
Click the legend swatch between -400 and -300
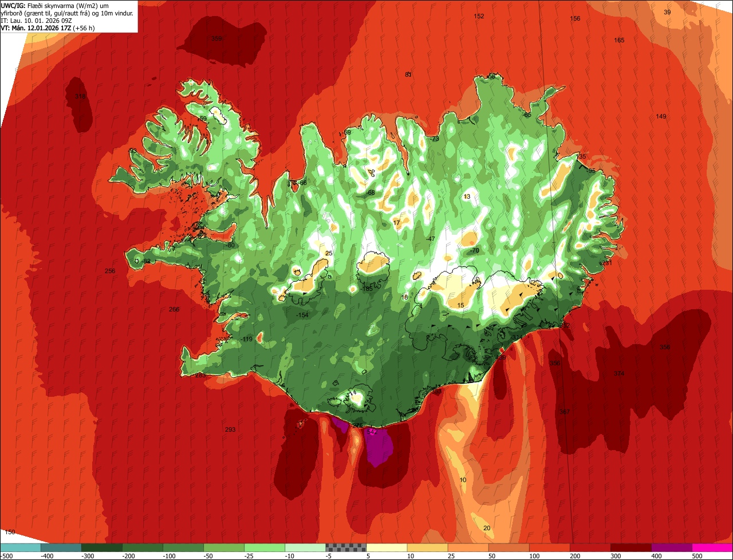(x=61, y=547)
